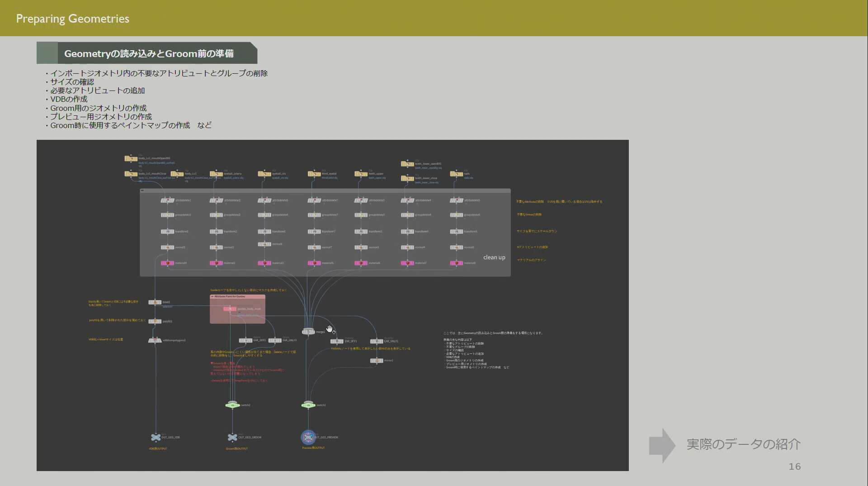Select the OUT_GEO_VDB null node
Screen dimensions: 868x486
coord(156,437)
